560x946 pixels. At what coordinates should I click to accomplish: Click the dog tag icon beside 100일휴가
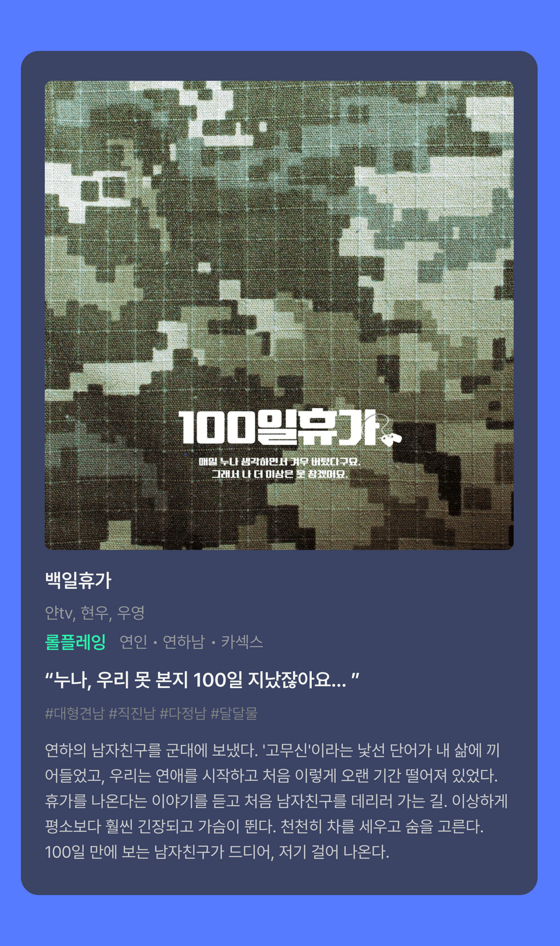click(x=390, y=434)
